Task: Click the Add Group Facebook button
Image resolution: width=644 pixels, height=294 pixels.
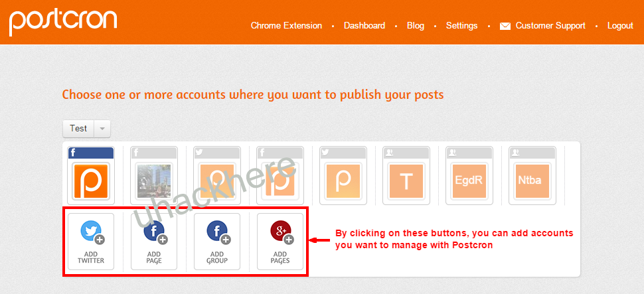Action: tap(217, 242)
